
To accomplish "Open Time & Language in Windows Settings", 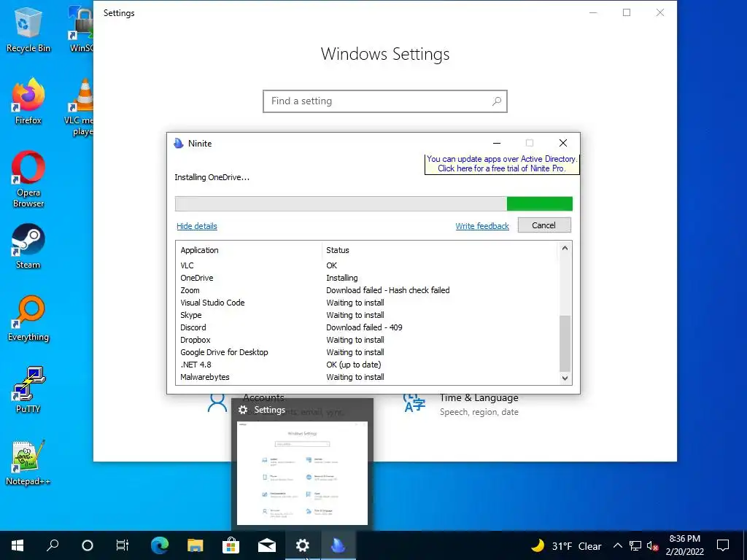I will coord(461,405).
